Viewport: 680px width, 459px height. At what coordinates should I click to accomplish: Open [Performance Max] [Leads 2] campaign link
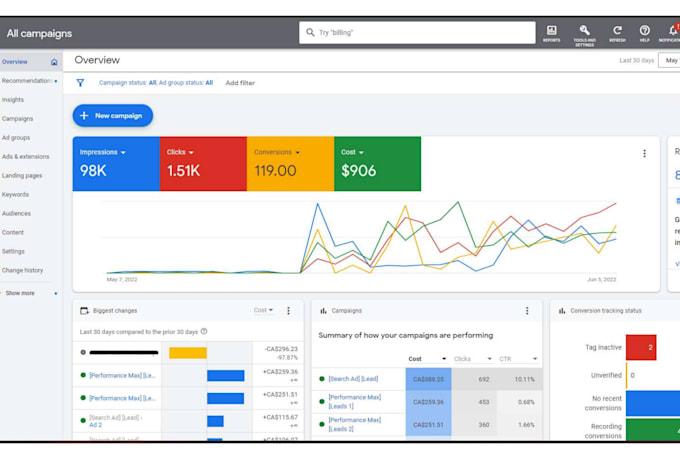coord(355,424)
